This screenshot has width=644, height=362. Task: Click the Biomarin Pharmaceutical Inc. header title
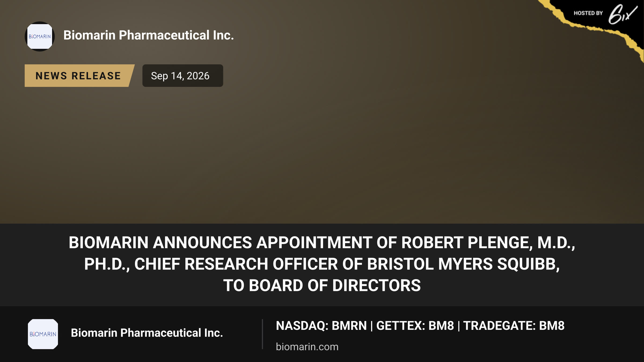coord(149,35)
